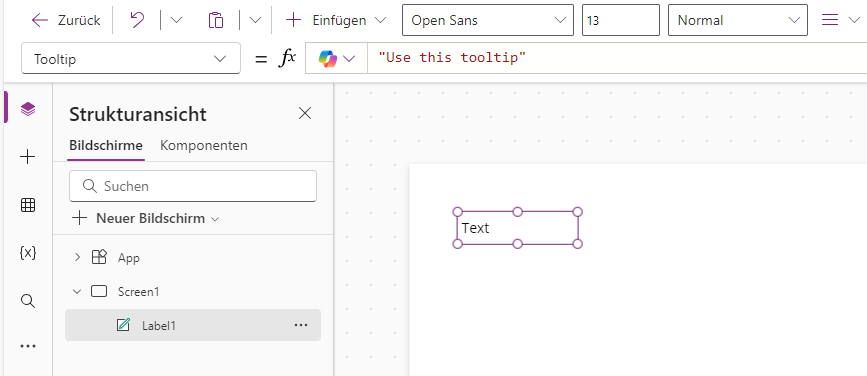Open Label1 more options ellipsis

(301, 325)
